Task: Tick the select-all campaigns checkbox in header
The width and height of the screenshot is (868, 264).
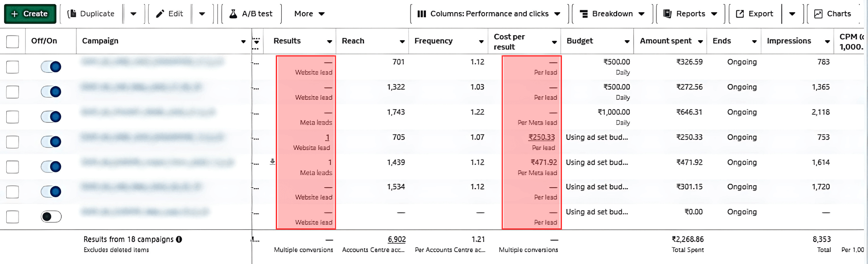Action: pyautogui.click(x=13, y=42)
